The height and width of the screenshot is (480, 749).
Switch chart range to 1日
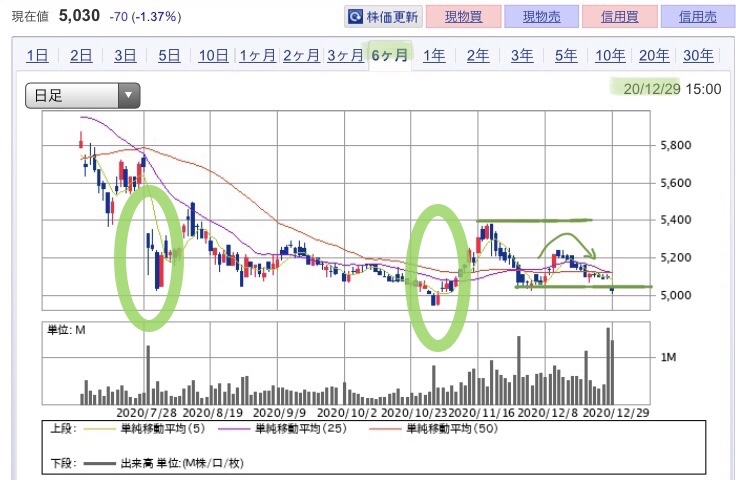click(x=37, y=55)
